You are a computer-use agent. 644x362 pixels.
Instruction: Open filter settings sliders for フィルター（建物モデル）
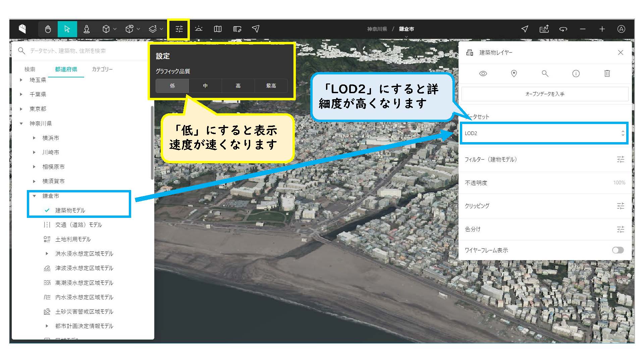(x=621, y=160)
